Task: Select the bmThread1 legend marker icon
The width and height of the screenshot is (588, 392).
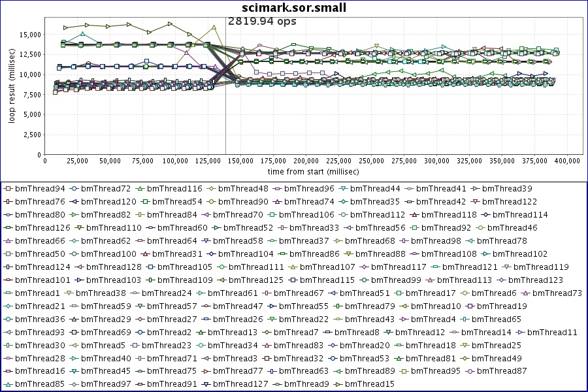Action: [8, 293]
